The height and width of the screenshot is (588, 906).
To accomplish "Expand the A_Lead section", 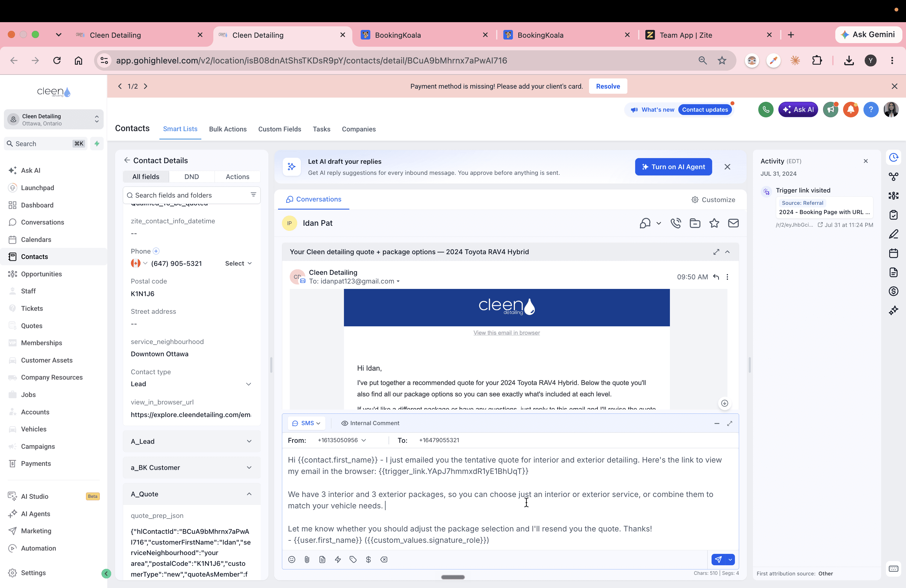I will pyautogui.click(x=191, y=441).
